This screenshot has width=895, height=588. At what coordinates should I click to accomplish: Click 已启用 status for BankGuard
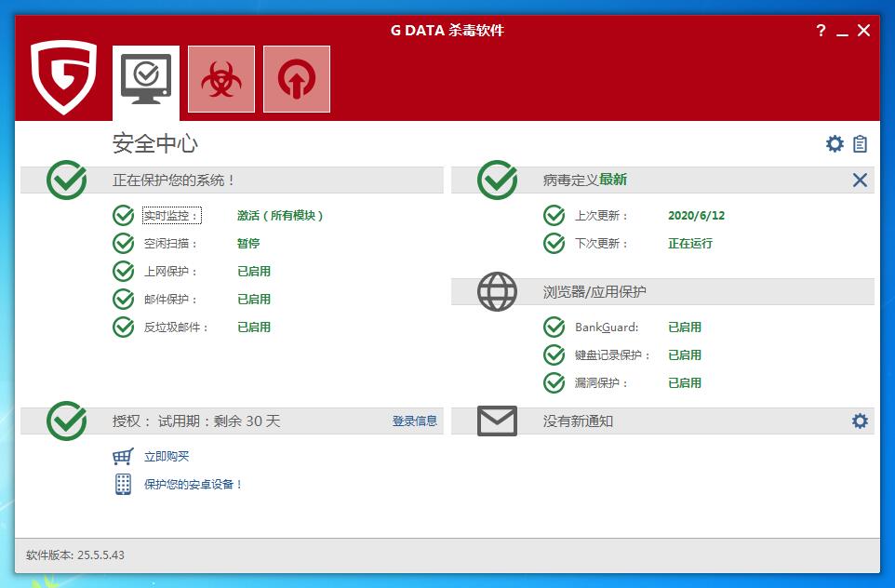[685, 327]
